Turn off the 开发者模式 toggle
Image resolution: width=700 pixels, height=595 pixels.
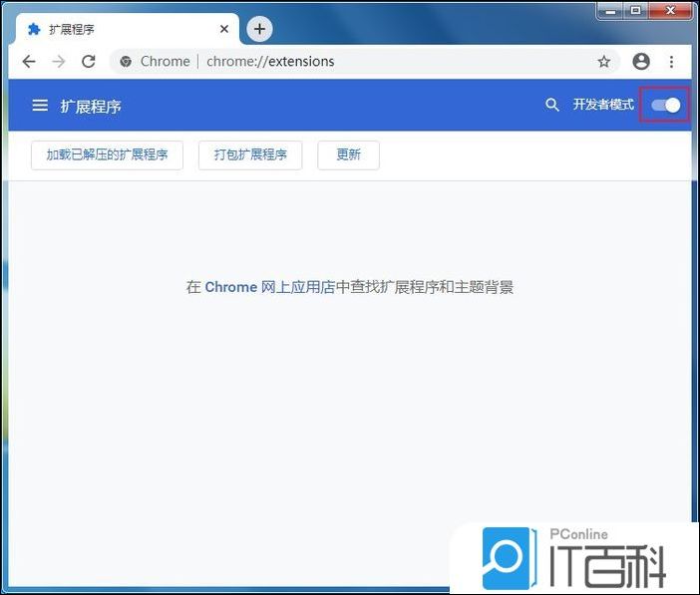pos(666,106)
